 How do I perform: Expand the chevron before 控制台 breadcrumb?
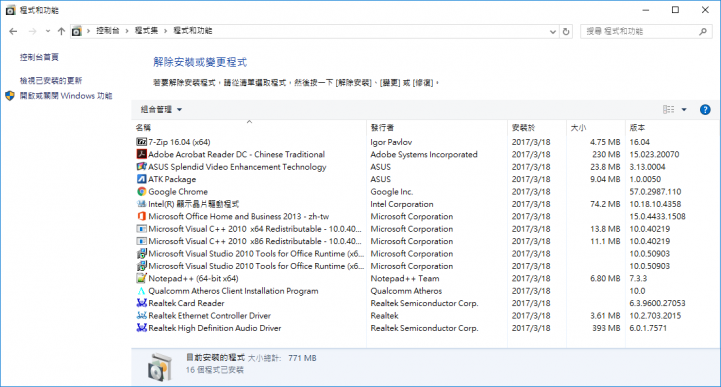coord(88,31)
